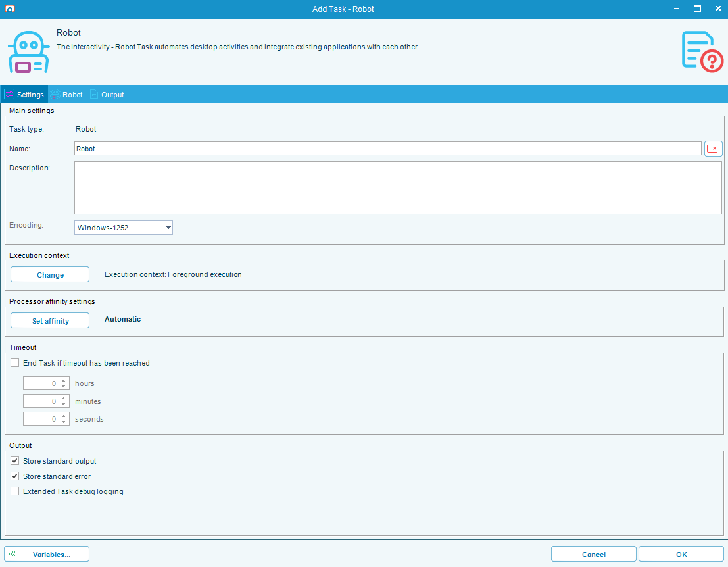Click into the Name input field

[x=388, y=149]
